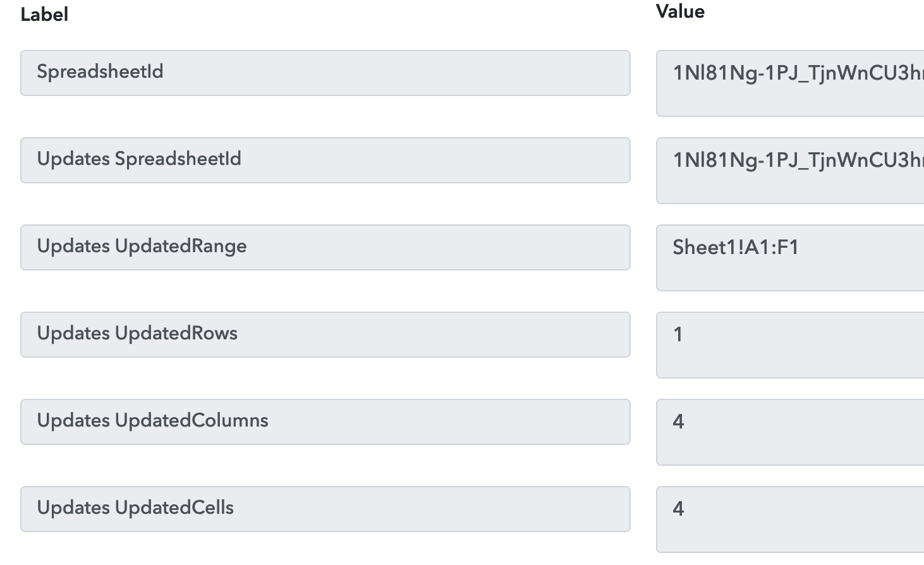The width and height of the screenshot is (924, 565).
Task: Focus the UpdatedColumns value field showing 4
Action: tap(790, 432)
